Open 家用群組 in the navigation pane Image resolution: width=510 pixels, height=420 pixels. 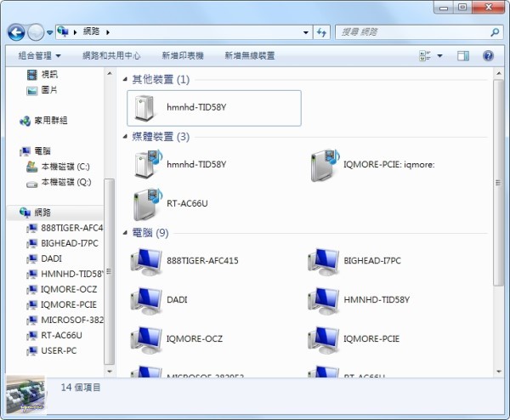pos(43,121)
